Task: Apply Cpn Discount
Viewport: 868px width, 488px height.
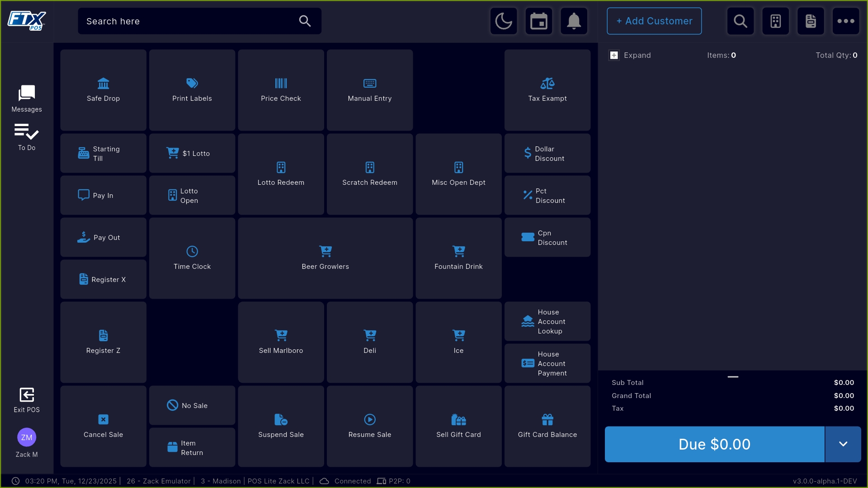Action: [547, 237]
